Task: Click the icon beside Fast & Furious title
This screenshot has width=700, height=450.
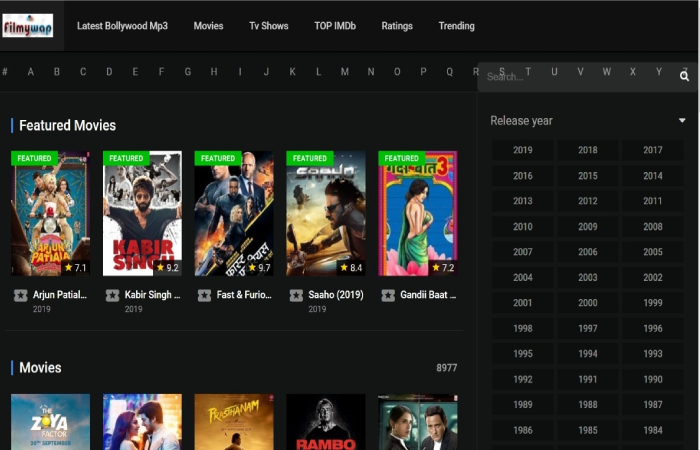Action: [x=205, y=295]
